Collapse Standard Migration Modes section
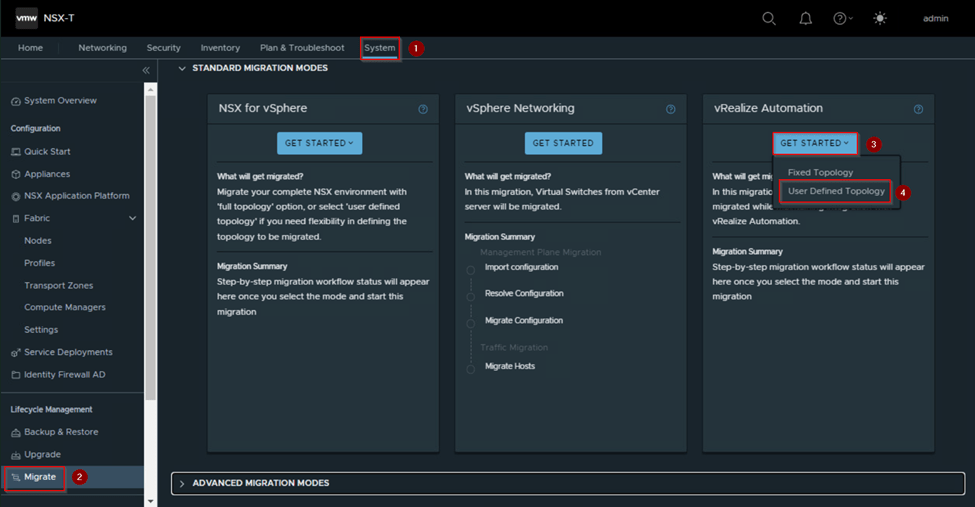 tap(182, 68)
